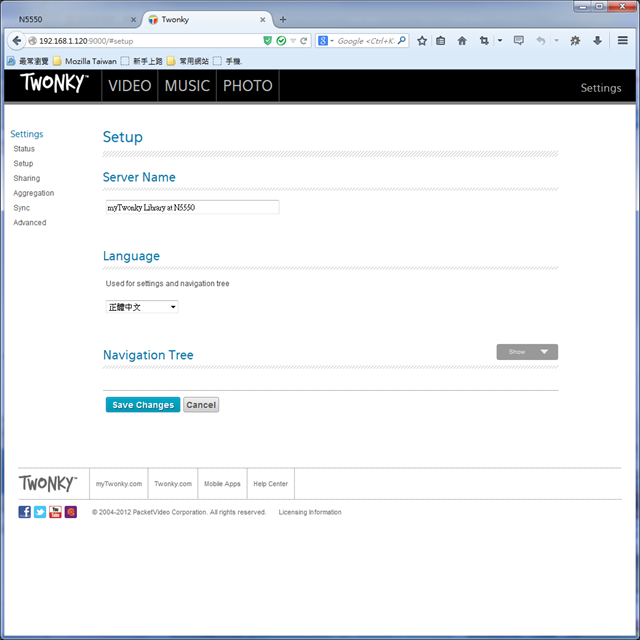The width and height of the screenshot is (640, 640).
Task: Click the Twitter icon in footer
Action: click(40, 512)
